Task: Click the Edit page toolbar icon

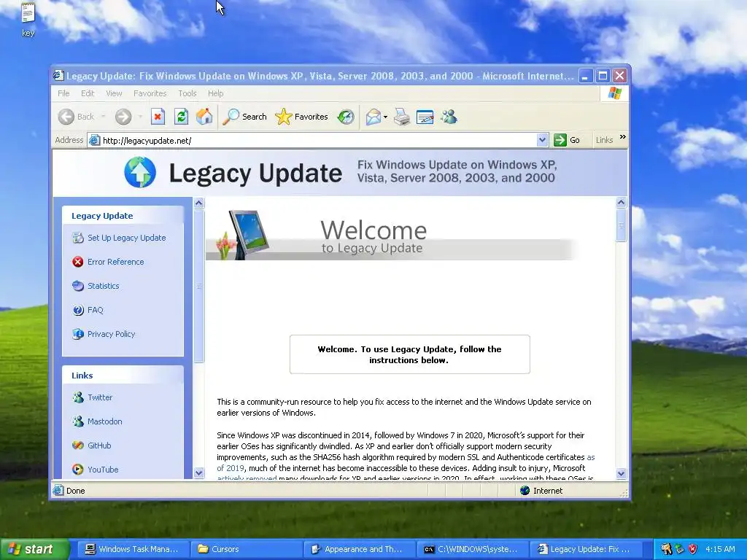Action: tap(425, 117)
